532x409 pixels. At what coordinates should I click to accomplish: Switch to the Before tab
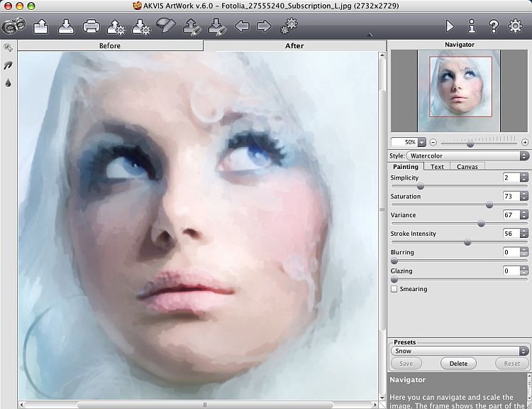pos(110,45)
